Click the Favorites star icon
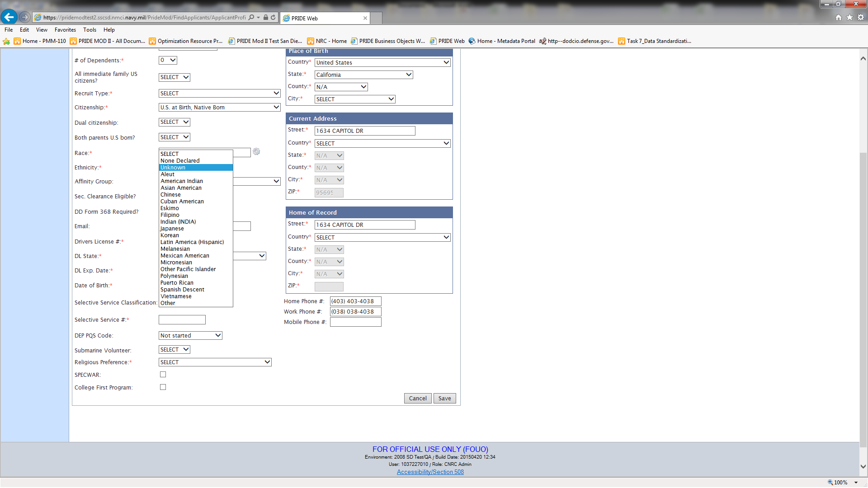The height and width of the screenshot is (488, 868). click(849, 18)
